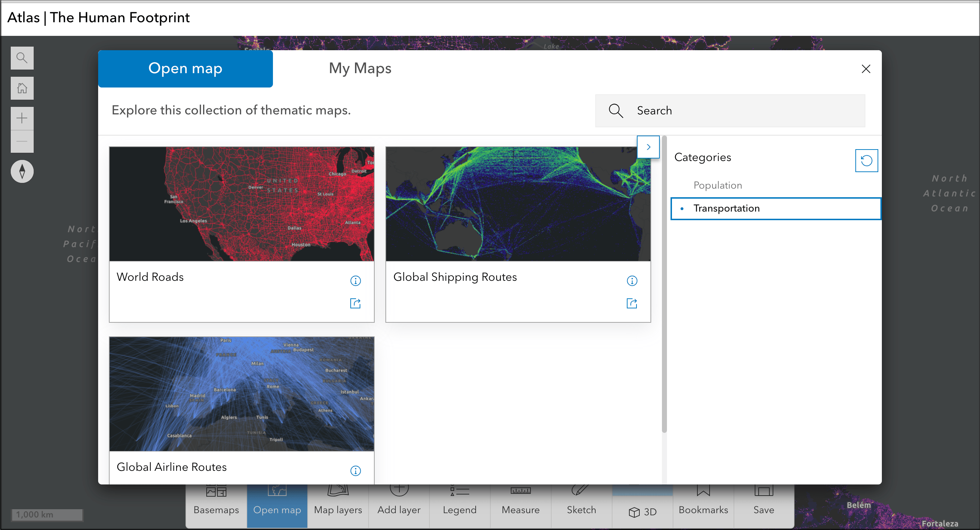Reset the category filters
Viewport: 980px width, 530px height.
(866, 160)
